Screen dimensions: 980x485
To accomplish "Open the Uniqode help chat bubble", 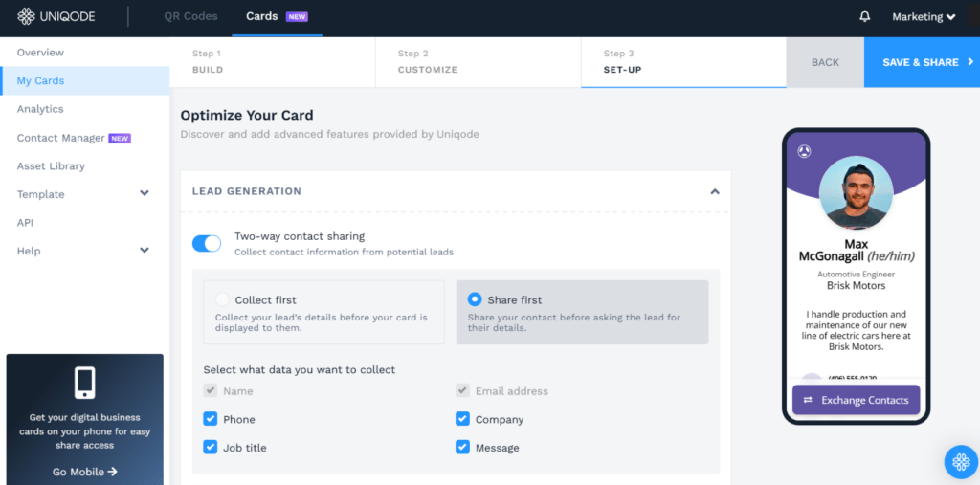I will coord(961,462).
